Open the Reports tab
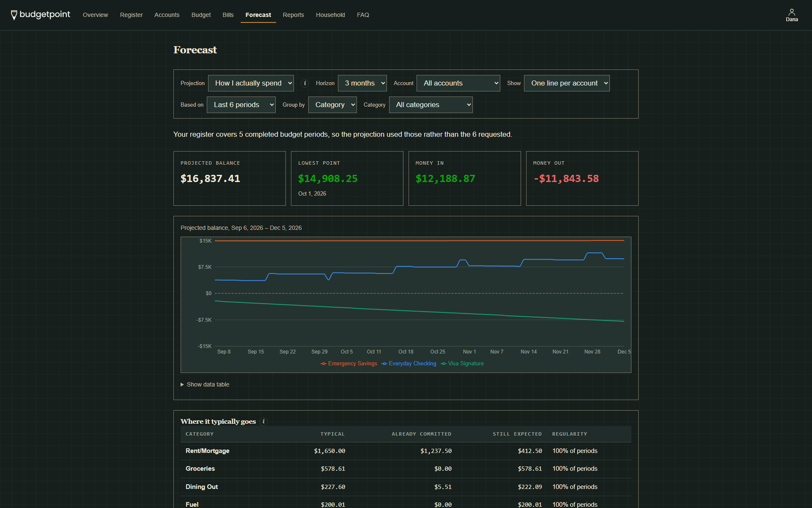This screenshot has height=508, width=812. (x=293, y=15)
